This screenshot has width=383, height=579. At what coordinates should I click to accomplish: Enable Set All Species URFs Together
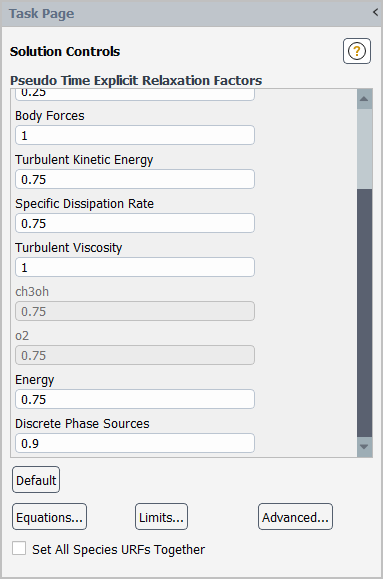pos(19,548)
